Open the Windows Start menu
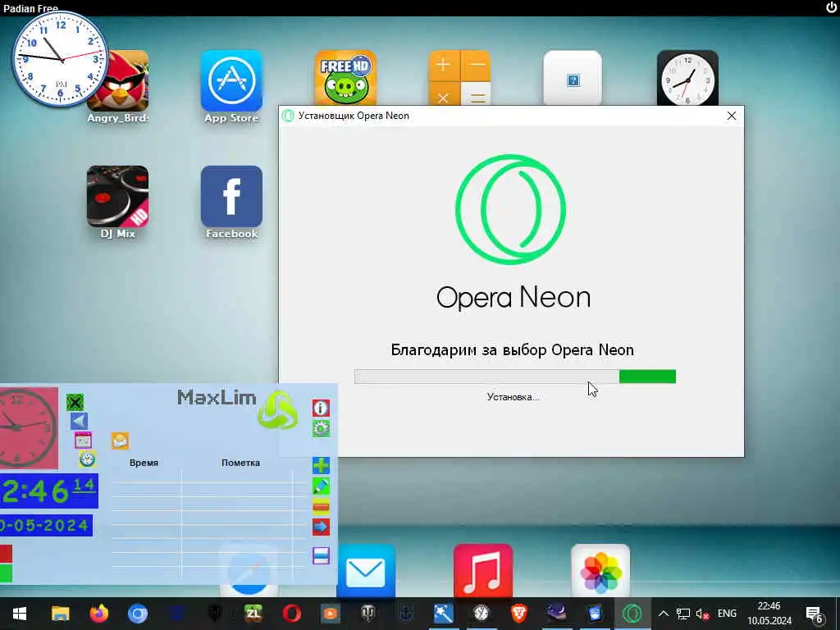The image size is (840, 630). click(x=20, y=614)
